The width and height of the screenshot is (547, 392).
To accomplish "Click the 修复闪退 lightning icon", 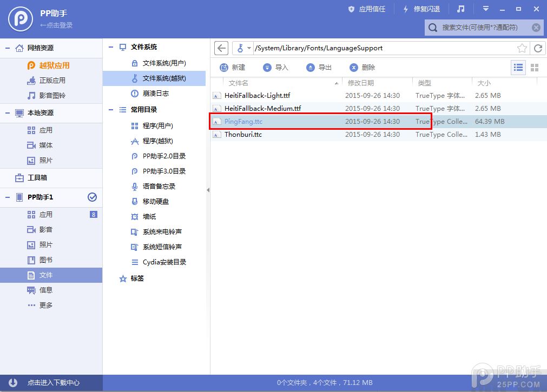I will (x=405, y=9).
